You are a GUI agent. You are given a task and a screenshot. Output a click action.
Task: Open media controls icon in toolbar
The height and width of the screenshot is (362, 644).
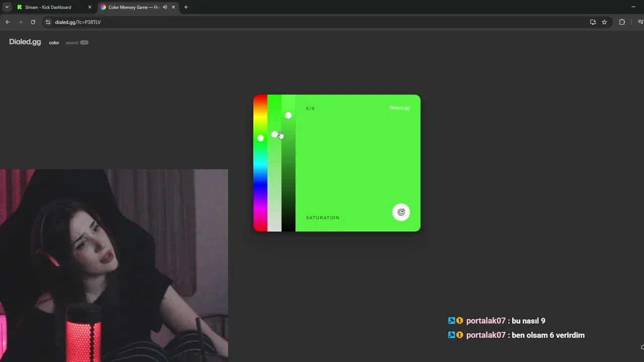click(640, 22)
